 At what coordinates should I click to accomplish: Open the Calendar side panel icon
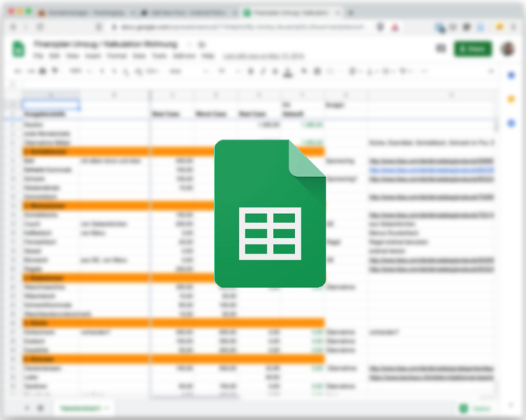(x=511, y=75)
